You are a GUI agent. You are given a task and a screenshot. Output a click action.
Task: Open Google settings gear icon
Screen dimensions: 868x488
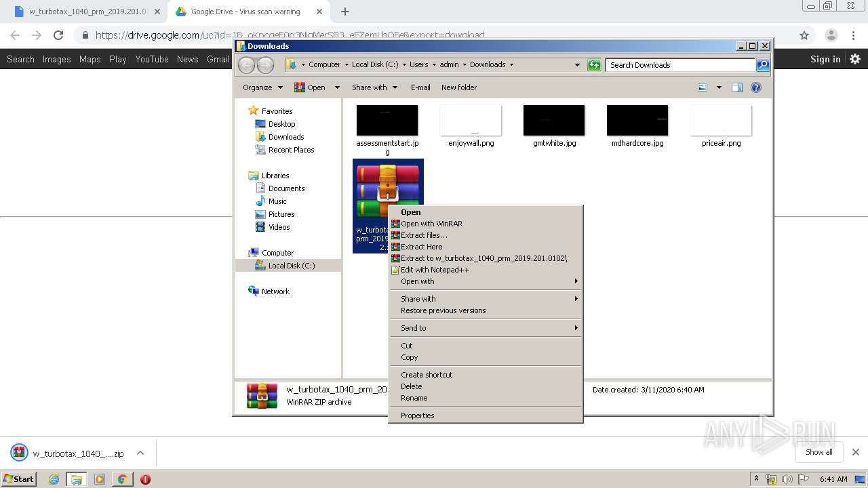pos(855,59)
